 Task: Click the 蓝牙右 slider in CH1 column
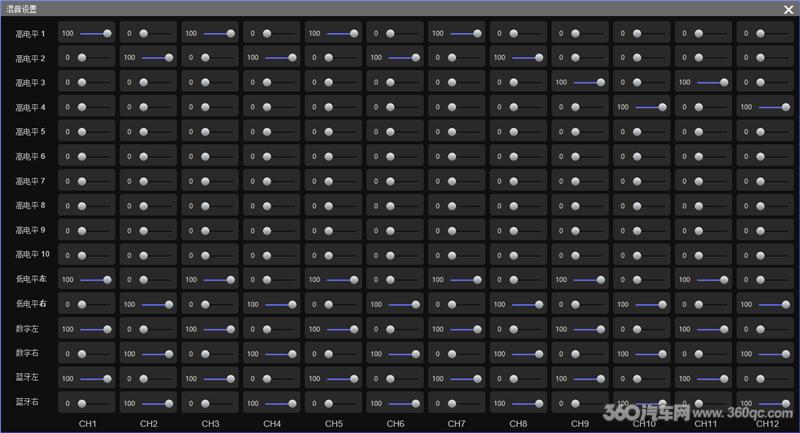tap(95, 403)
